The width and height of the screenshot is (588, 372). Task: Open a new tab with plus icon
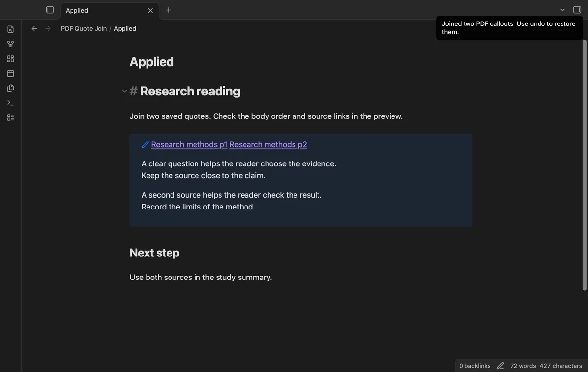(x=169, y=10)
